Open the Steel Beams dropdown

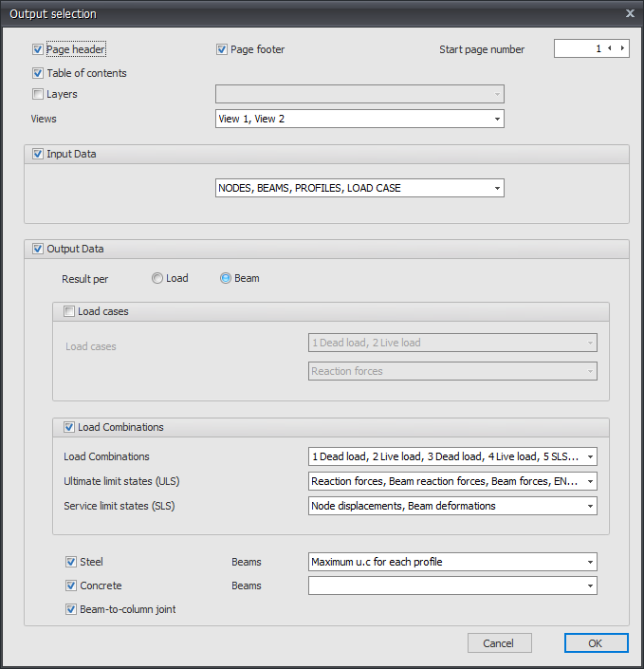click(452, 562)
